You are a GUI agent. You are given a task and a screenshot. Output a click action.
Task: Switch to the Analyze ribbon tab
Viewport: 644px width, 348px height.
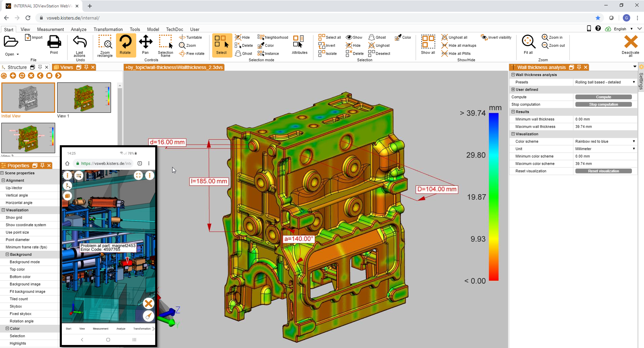(79, 29)
